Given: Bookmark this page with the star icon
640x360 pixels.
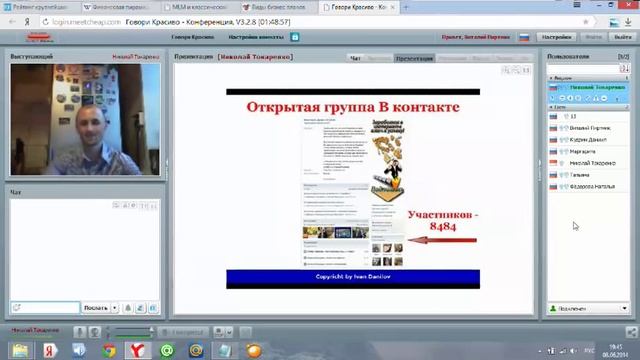Looking at the screenshot, I should pos(586,22).
